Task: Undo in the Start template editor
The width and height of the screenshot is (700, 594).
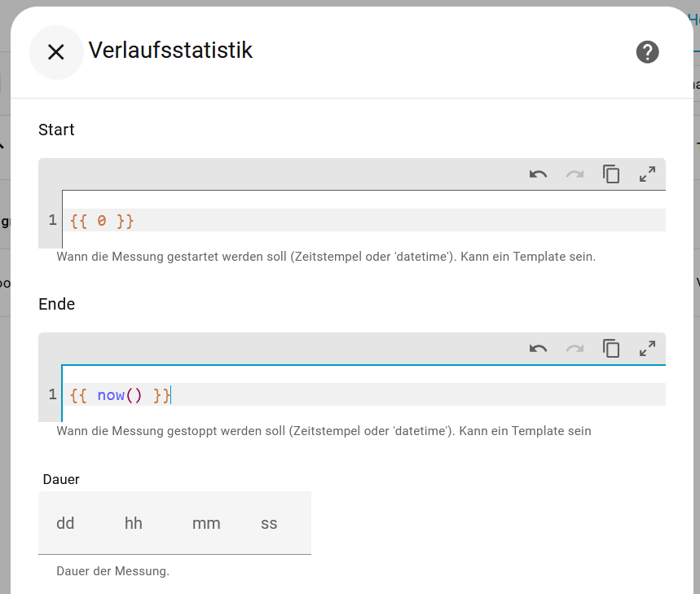Action: point(538,174)
